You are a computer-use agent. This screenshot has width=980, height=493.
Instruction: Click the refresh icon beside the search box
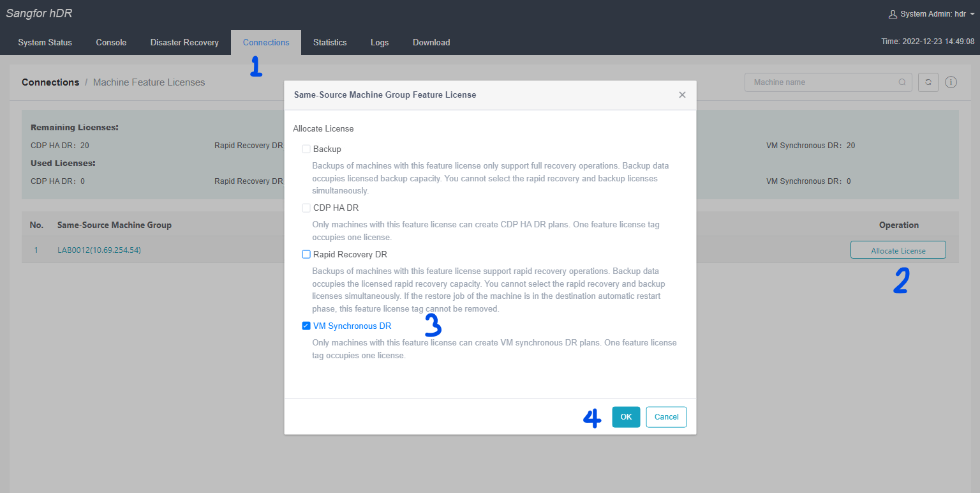click(x=928, y=82)
